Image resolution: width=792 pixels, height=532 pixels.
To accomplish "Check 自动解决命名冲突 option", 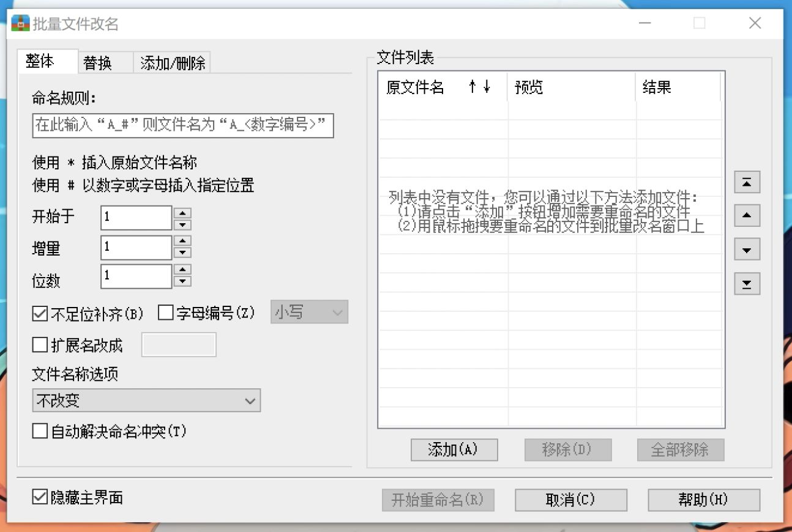I will (39, 431).
